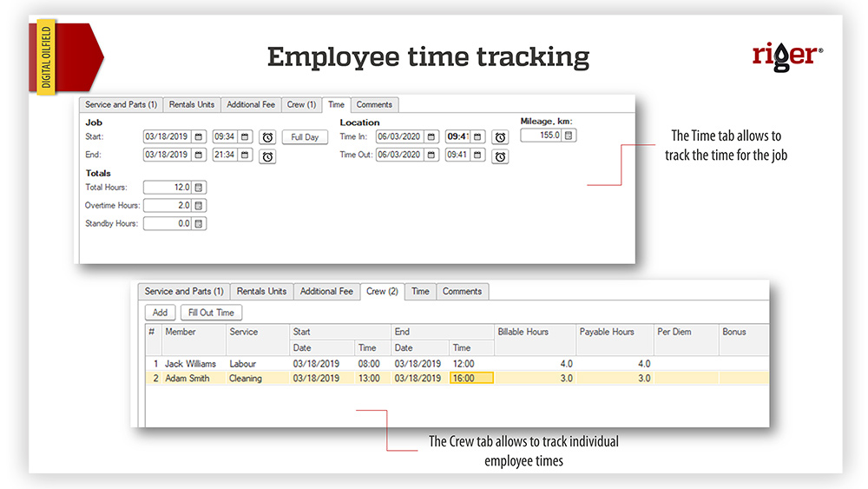Click the calculator icon for Overtime Hours
The height and width of the screenshot is (489, 868).
(199, 206)
